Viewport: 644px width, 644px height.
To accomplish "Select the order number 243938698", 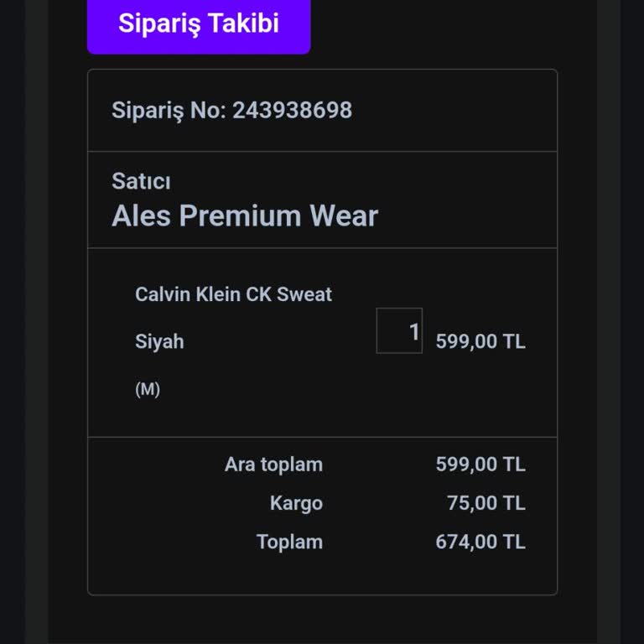I will [x=292, y=110].
